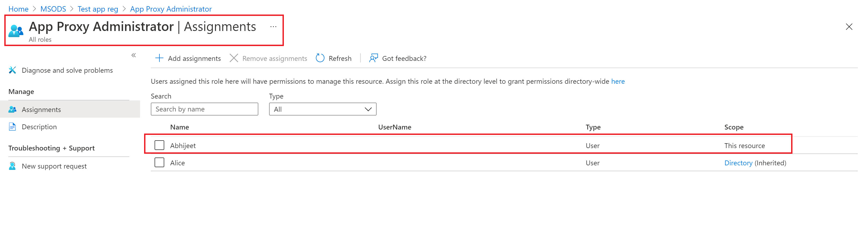Screen dimensions: 868x245
Task: Click the Description document icon
Action: click(x=12, y=127)
